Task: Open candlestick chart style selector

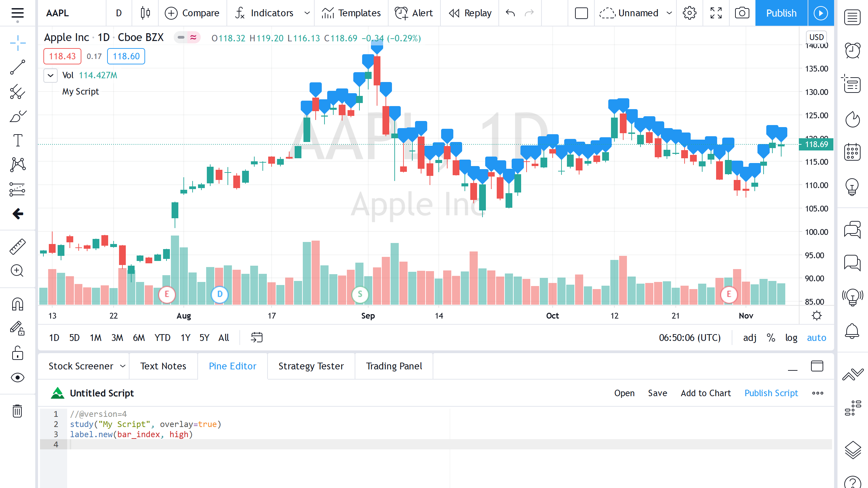Action: 145,13
